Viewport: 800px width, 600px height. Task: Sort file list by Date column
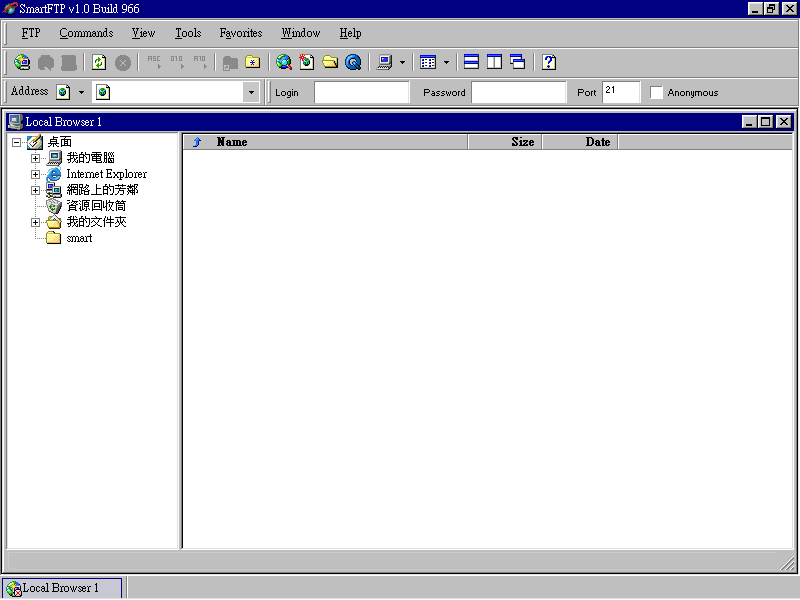pyautogui.click(x=580, y=142)
